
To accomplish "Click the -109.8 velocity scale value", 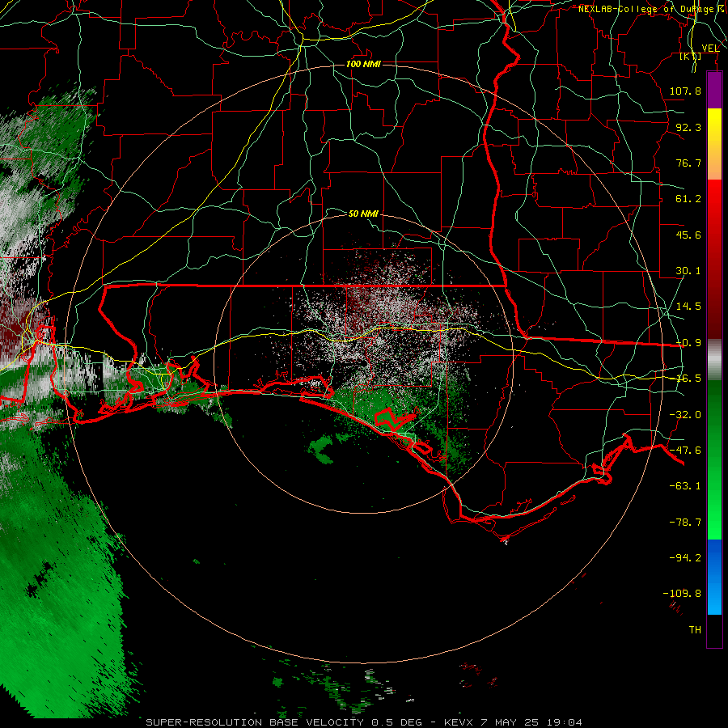I will point(682,594).
